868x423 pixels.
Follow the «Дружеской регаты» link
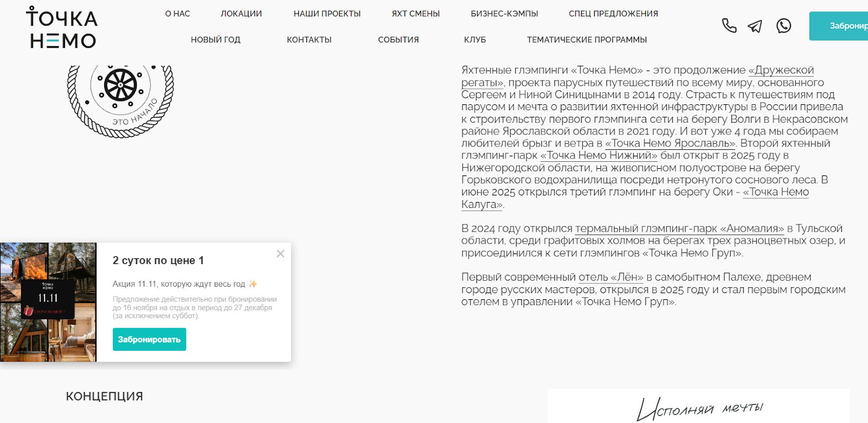pyautogui.click(x=781, y=70)
